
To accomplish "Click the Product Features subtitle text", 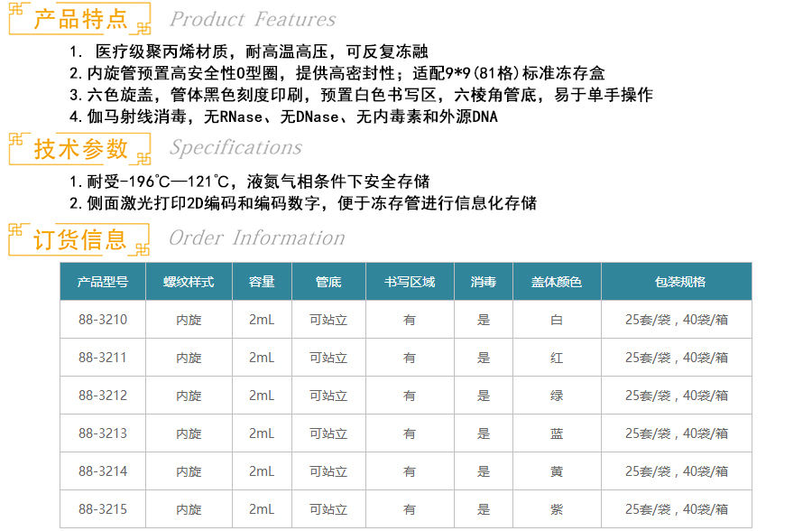I will point(253,19).
